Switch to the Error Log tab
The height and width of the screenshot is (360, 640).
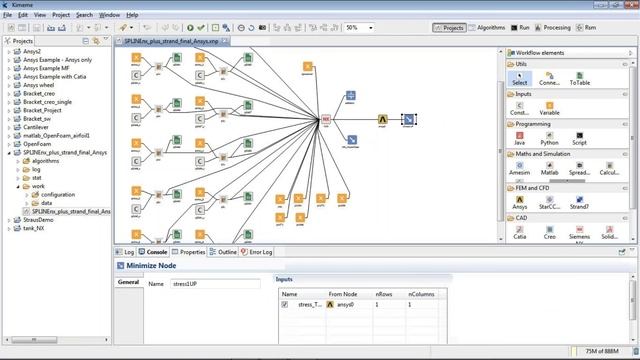pos(256,252)
